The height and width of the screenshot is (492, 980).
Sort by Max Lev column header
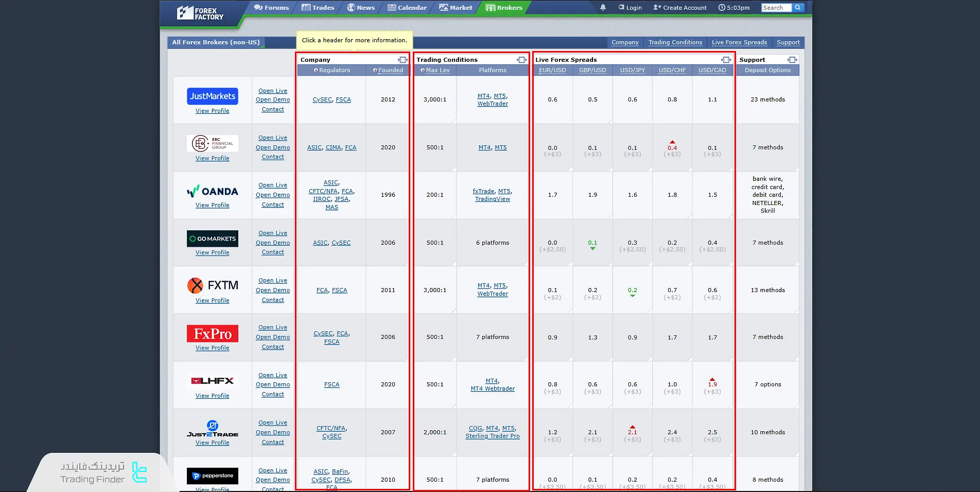437,71
